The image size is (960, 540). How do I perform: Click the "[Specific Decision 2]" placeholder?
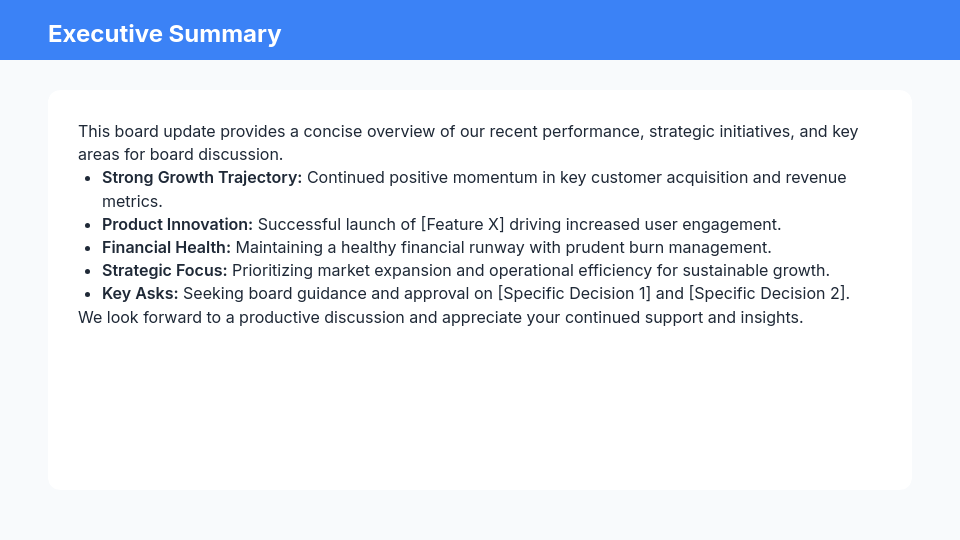point(767,293)
